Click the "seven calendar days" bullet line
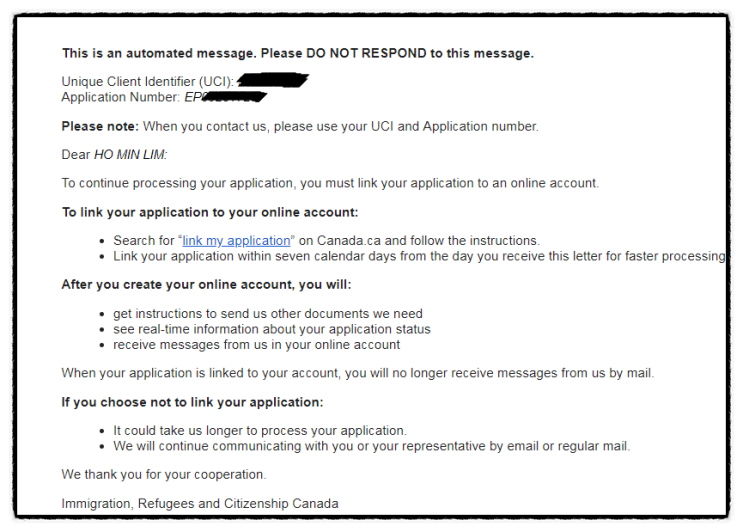 pyautogui.click(x=418, y=256)
